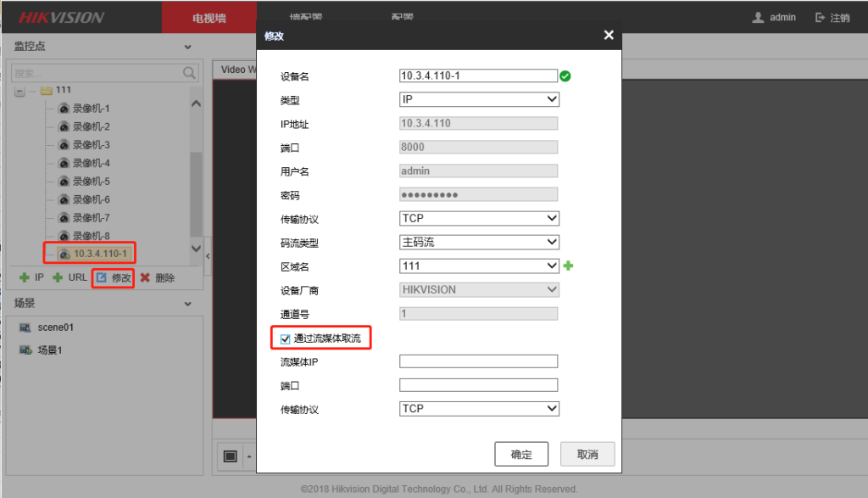Screen dimensions: 868x498
Task: Click the 录像机-1 camera icon
Action: (63, 108)
